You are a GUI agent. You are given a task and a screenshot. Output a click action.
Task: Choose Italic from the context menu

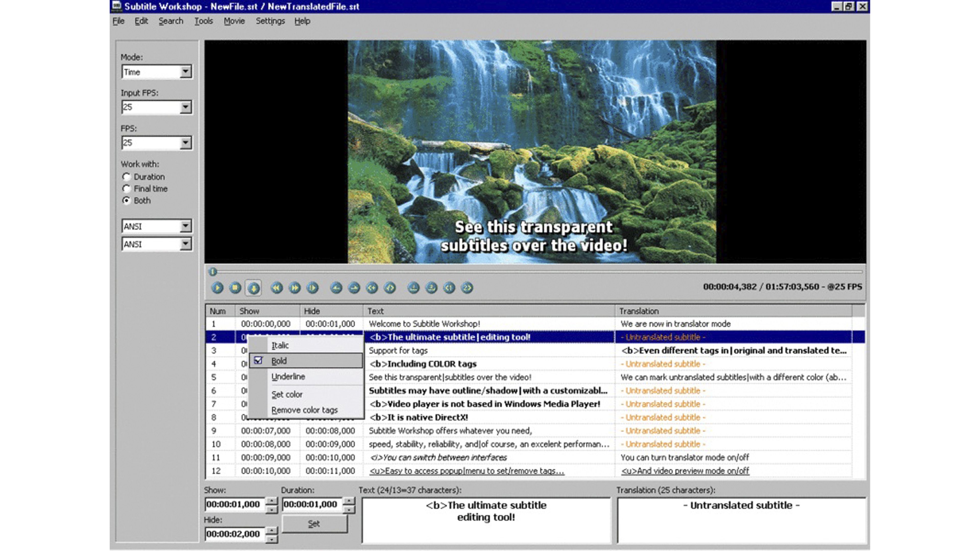click(306, 345)
